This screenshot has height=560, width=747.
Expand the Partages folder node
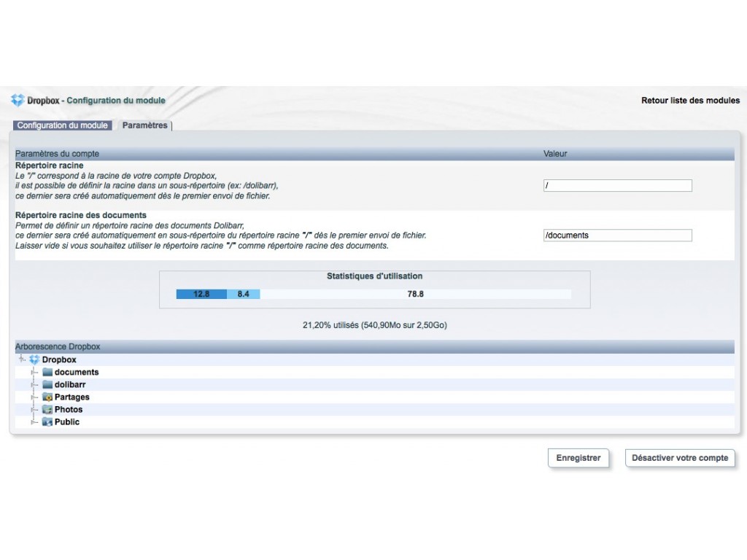34,397
